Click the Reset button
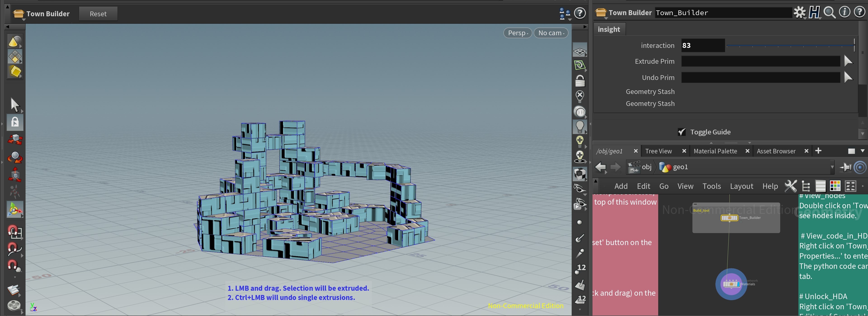 coord(98,14)
